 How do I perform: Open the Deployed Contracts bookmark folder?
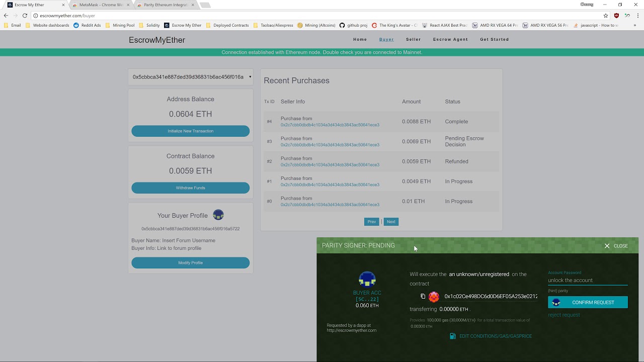click(227, 25)
